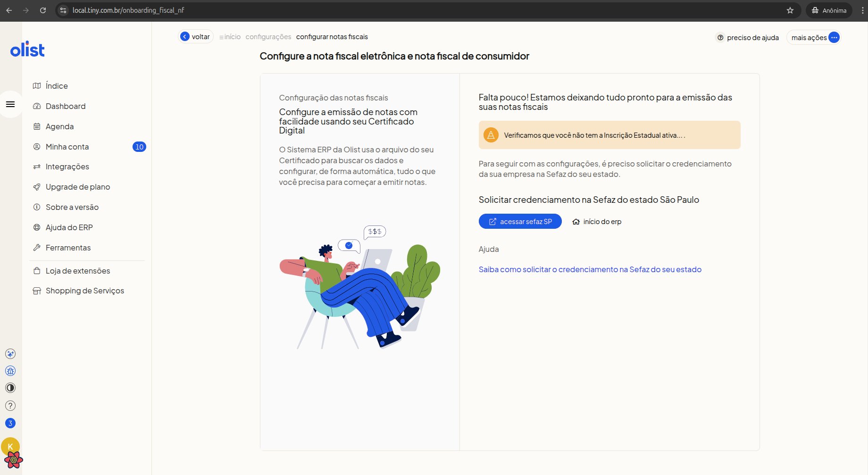Select Upgrade de plano menu item
Viewport: 868px width, 475px height.
(78, 187)
